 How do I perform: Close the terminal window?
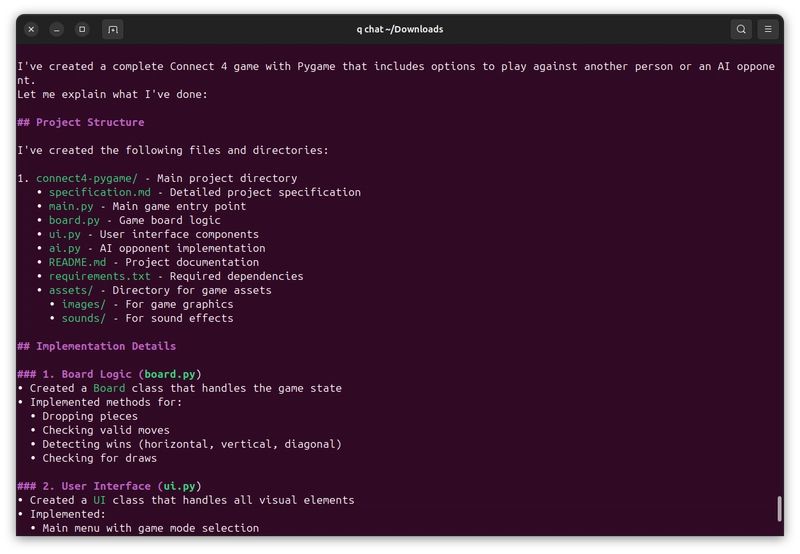click(31, 30)
